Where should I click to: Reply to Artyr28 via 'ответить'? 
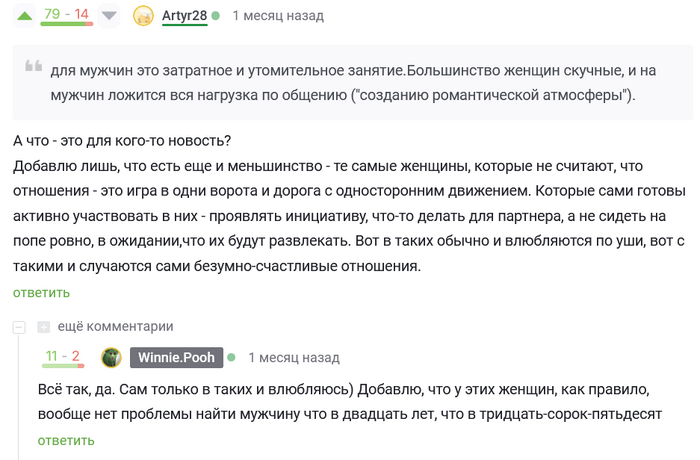tap(42, 293)
